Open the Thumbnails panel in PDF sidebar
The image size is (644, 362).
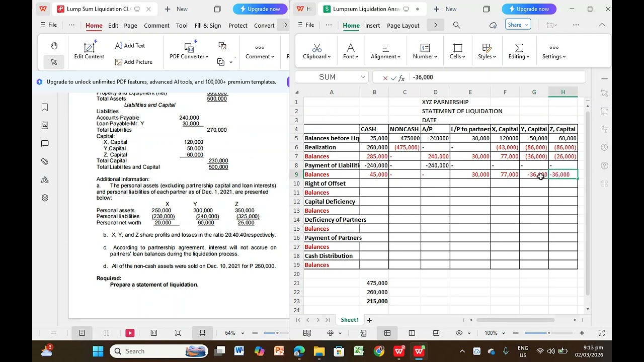click(45, 125)
